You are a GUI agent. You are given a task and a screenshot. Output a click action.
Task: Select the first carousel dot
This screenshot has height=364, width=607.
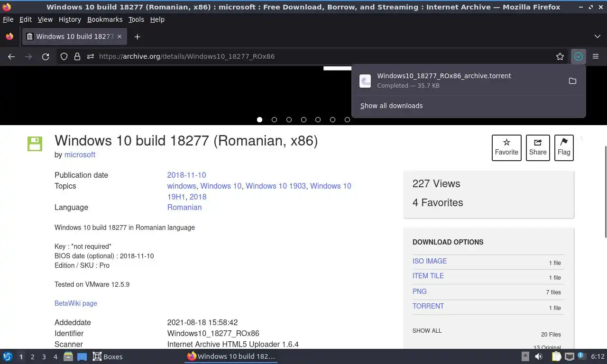click(259, 119)
